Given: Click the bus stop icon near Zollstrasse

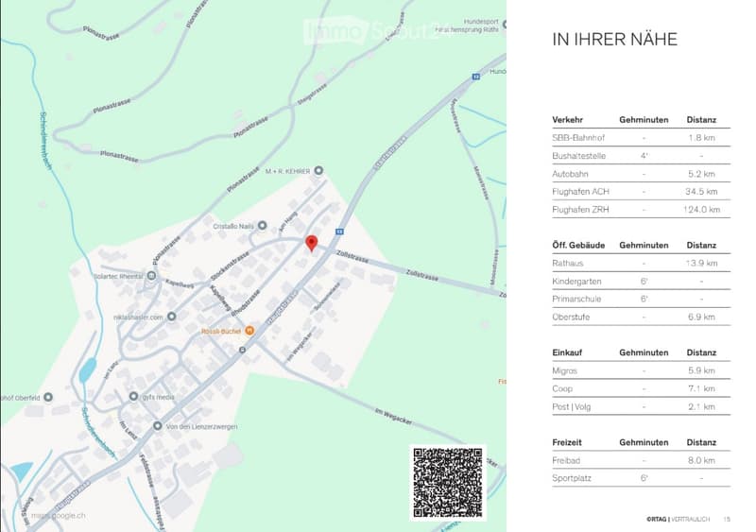Looking at the screenshot, I should click(339, 232).
